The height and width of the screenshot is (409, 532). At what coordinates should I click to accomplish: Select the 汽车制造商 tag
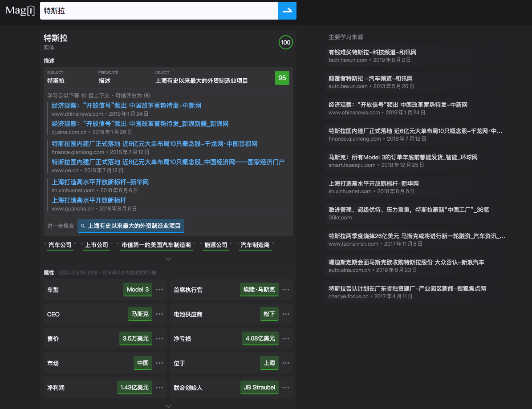pyautogui.click(x=255, y=245)
